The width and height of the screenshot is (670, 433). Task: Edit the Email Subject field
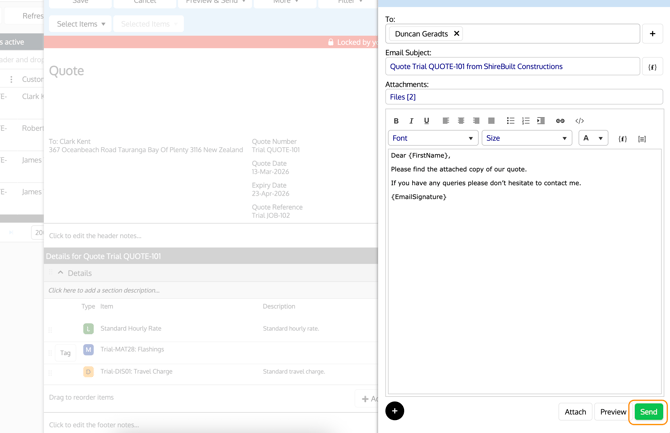pyautogui.click(x=512, y=67)
